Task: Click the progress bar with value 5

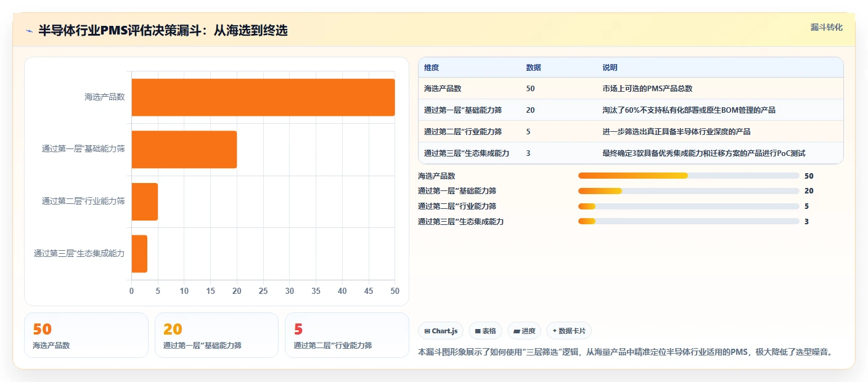Action: [x=689, y=206]
